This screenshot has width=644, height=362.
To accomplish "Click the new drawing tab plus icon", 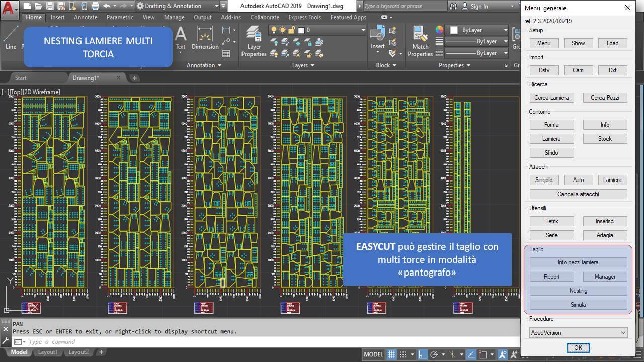I will tap(134, 78).
